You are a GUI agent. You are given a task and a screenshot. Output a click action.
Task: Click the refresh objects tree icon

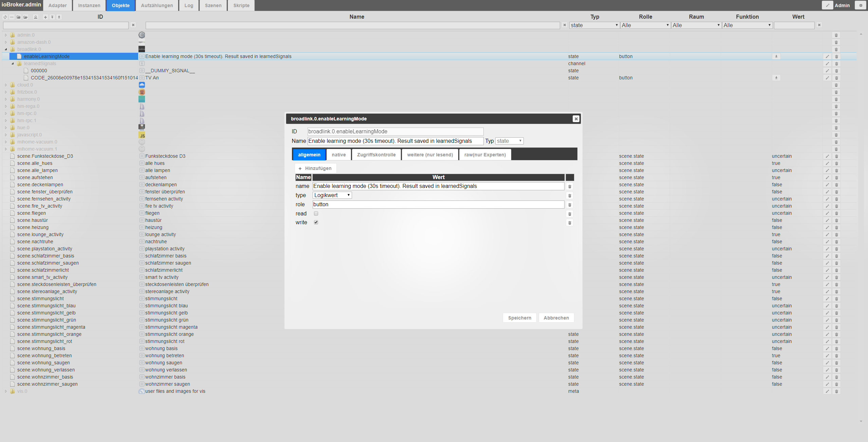(x=5, y=17)
